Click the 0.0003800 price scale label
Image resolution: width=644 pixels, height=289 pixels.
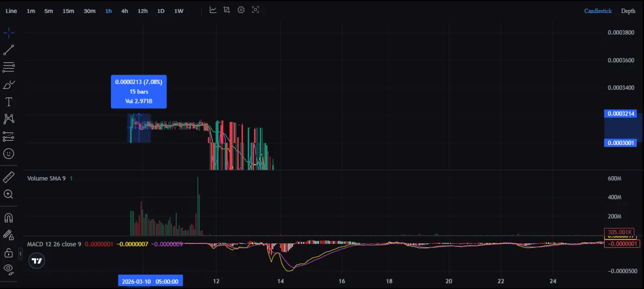(620, 32)
